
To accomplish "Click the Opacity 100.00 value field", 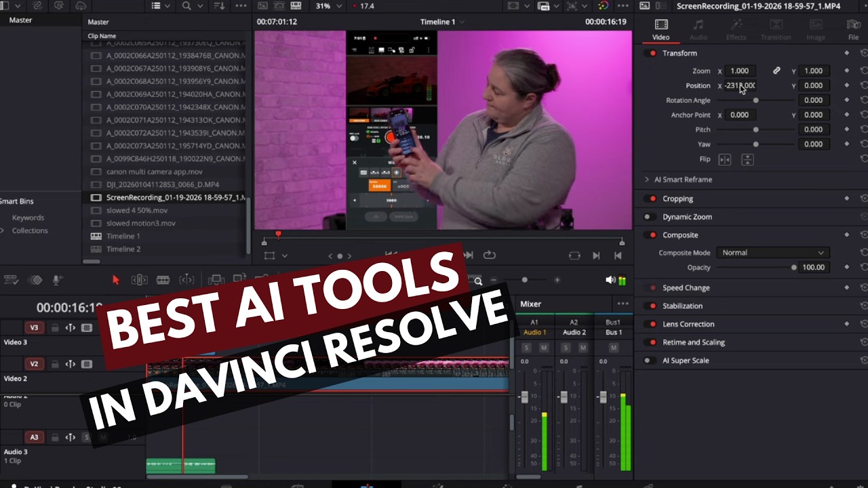I will 813,267.
